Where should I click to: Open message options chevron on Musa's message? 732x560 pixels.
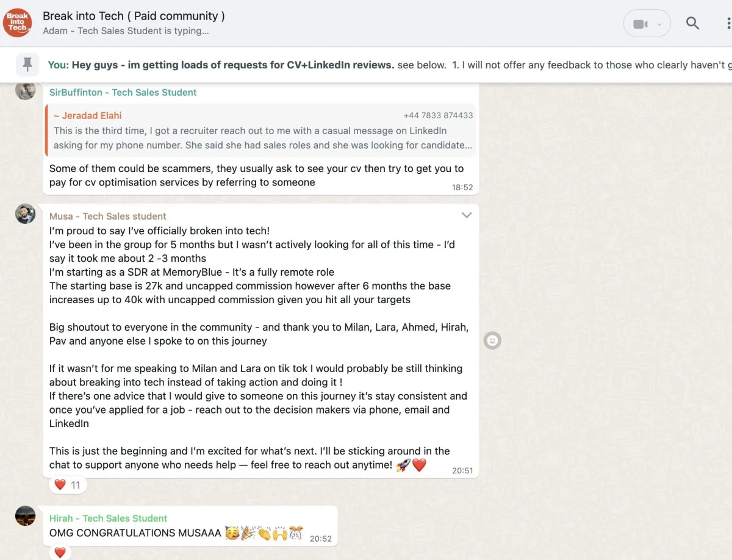pyautogui.click(x=467, y=215)
